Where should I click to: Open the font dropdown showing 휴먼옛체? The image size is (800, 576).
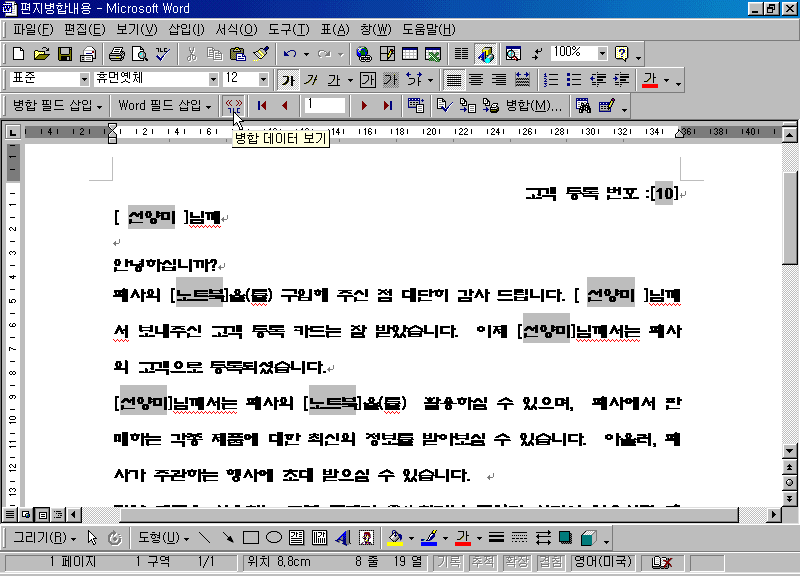coord(213,80)
